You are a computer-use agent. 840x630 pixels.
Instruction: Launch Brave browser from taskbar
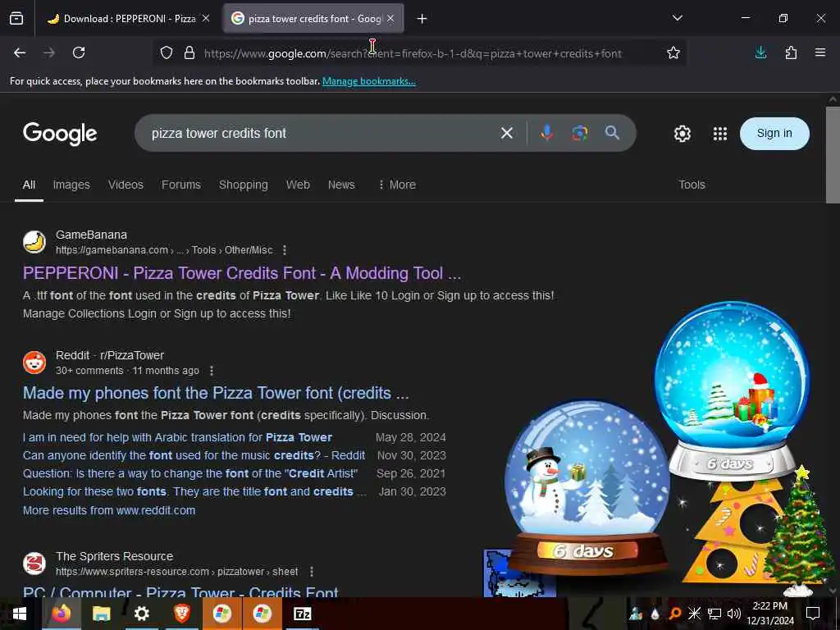(182, 614)
